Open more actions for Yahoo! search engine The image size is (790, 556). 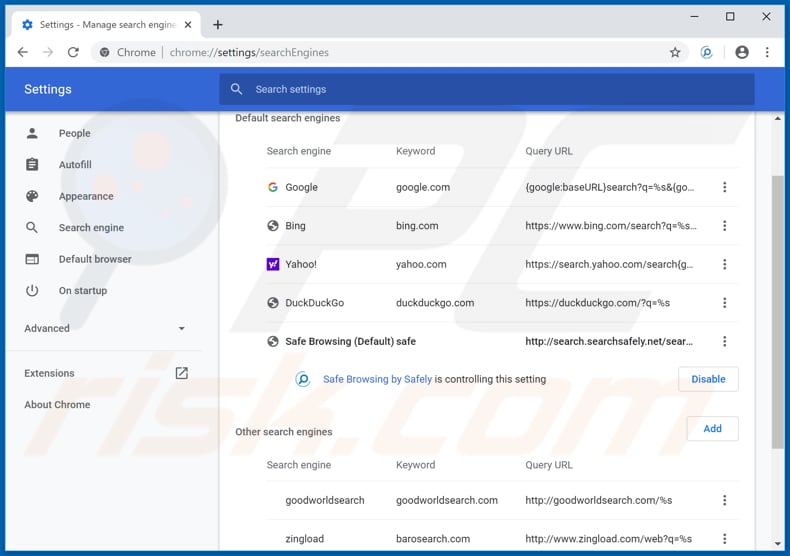pos(725,264)
